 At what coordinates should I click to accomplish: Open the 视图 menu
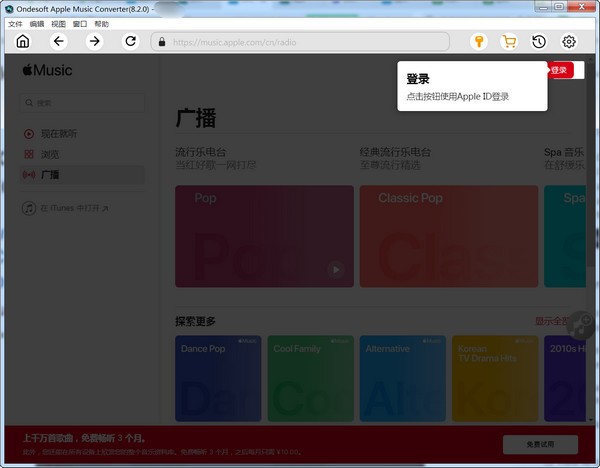59,23
